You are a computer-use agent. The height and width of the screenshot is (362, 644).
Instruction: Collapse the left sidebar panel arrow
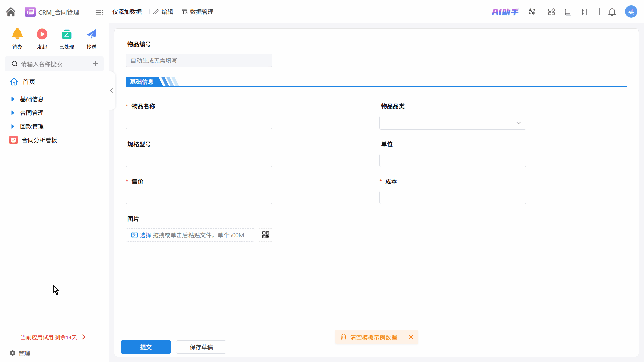(111, 90)
